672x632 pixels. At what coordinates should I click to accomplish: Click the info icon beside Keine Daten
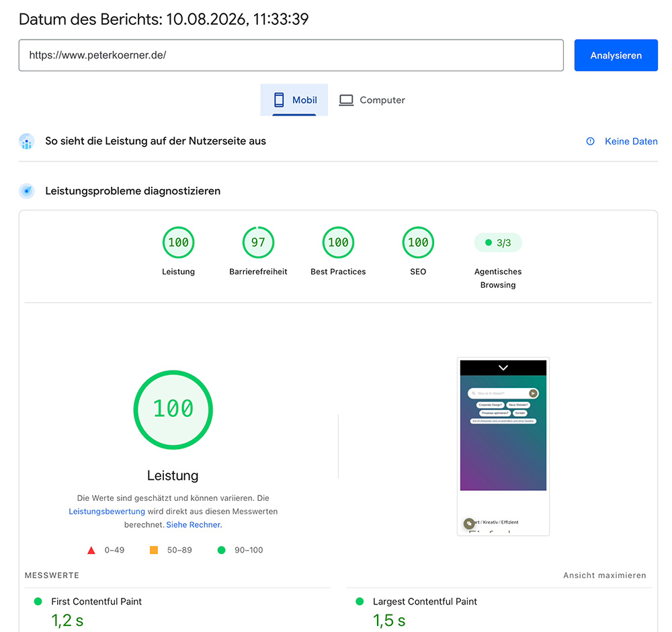[x=590, y=141]
